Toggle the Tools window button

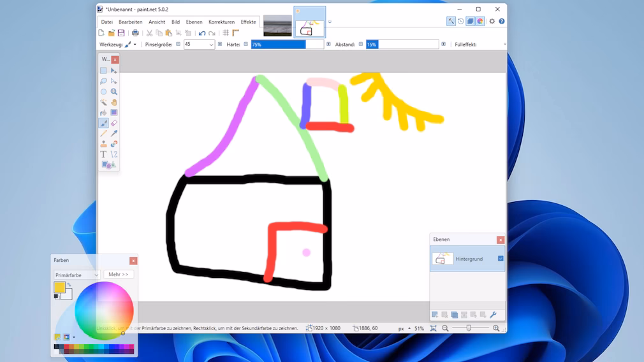[451, 21]
